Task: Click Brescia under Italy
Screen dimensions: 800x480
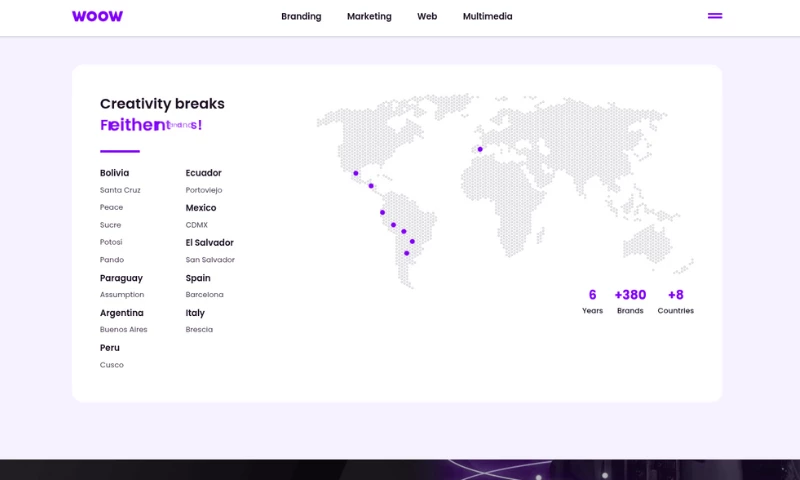Action: 199,329
